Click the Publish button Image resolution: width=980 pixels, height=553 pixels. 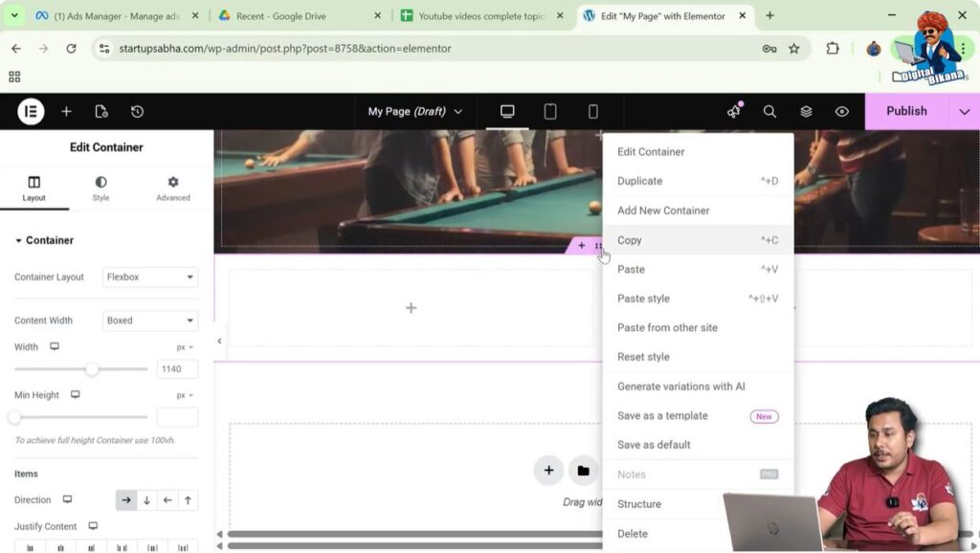905,111
